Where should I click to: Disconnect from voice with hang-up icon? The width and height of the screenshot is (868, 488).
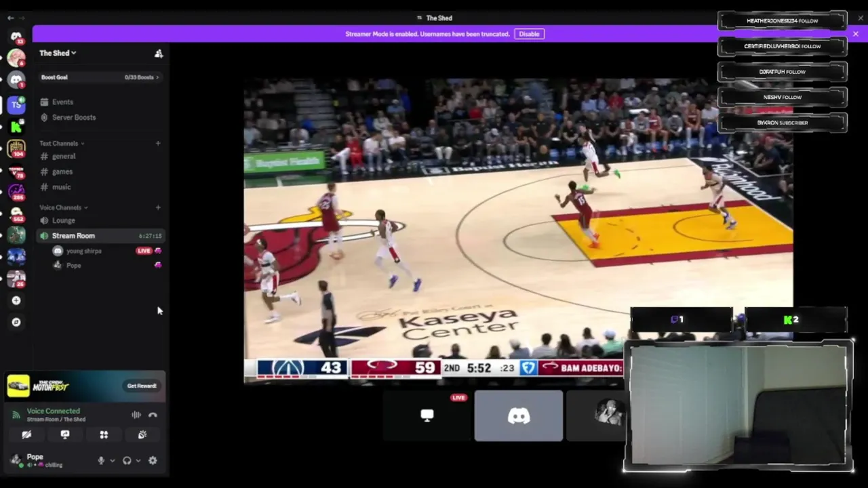coord(153,415)
